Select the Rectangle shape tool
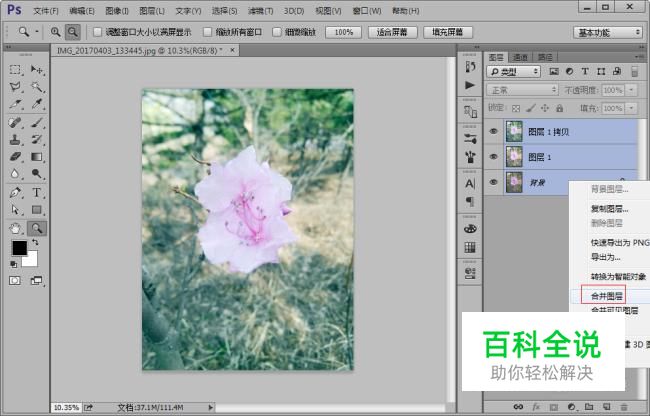The image size is (650, 416). point(37,210)
